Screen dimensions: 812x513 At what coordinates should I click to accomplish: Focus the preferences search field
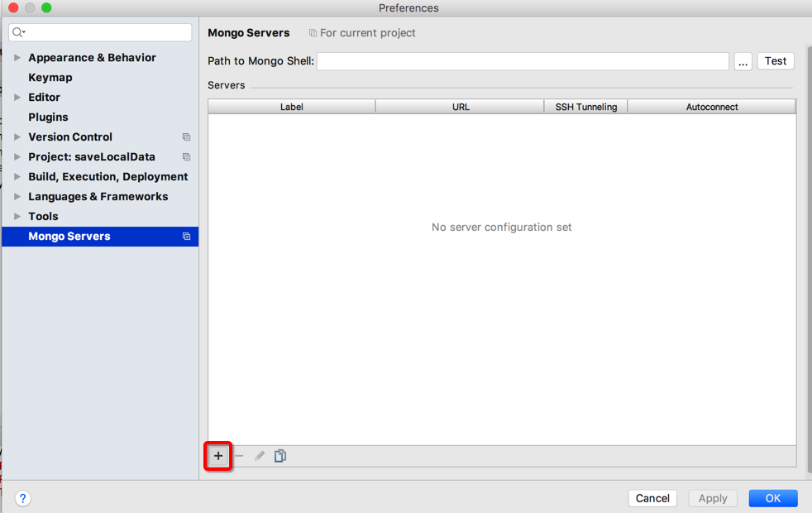pos(100,32)
